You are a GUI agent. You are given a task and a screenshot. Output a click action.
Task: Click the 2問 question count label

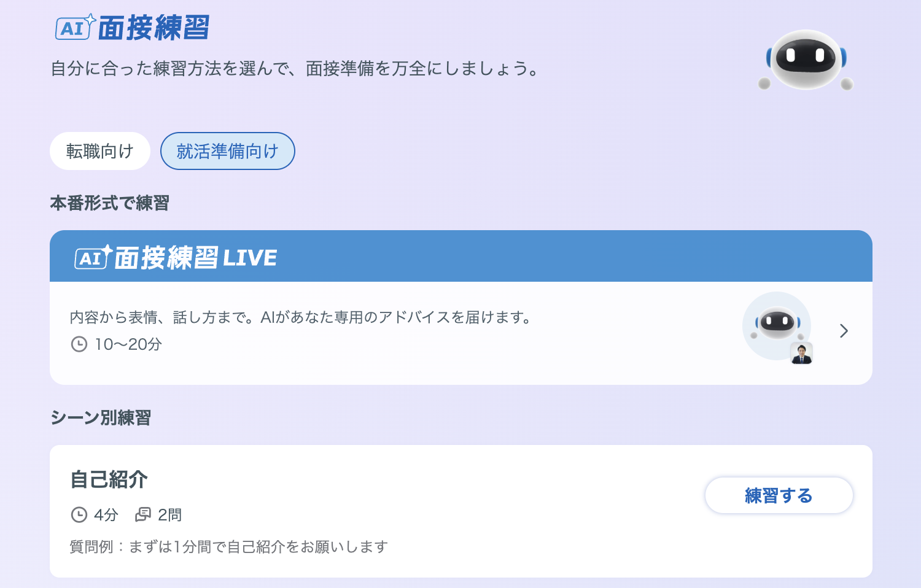(170, 514)
